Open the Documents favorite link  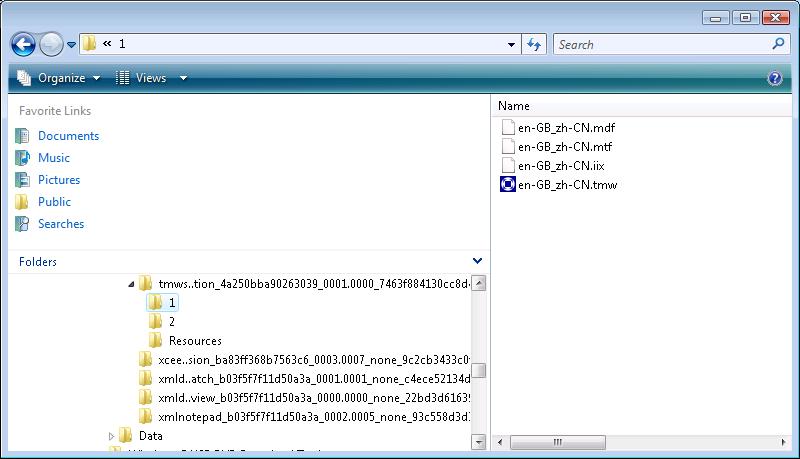click(68, 136)
